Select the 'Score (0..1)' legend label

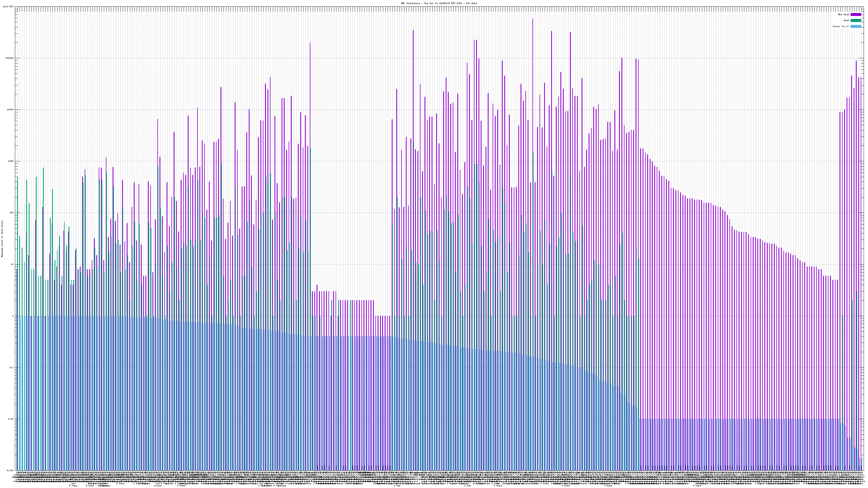click(841, 26)
